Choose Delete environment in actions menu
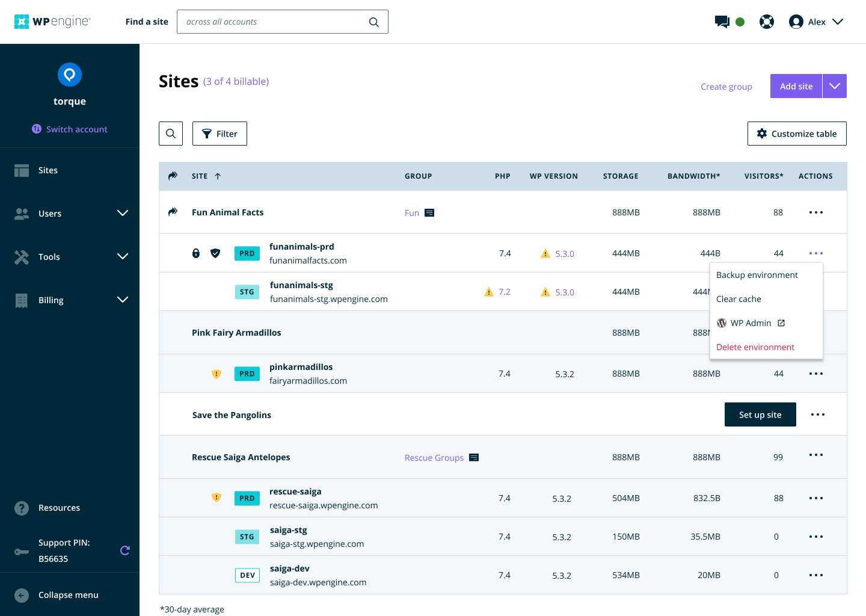 click(x=755, y=347)
